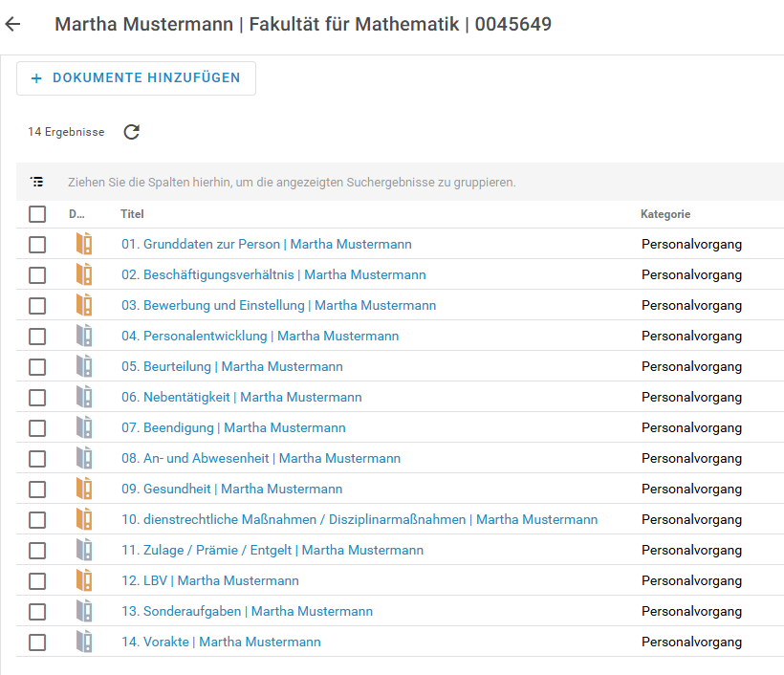Refresh the results list
The height and width of the screenshot is (675, 784).
click(131, 132)
